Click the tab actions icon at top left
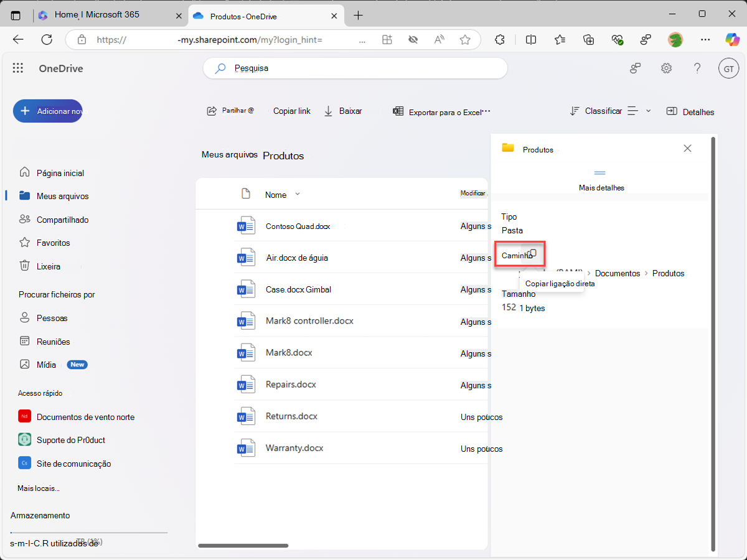 (x=16, y=15)
